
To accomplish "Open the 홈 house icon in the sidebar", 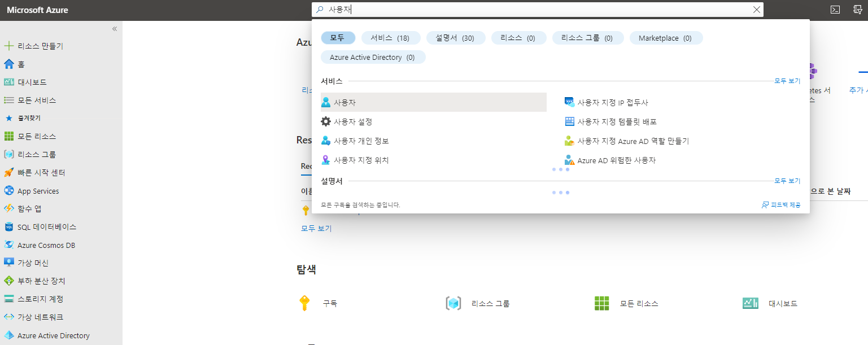I will (x=8, y=64).
